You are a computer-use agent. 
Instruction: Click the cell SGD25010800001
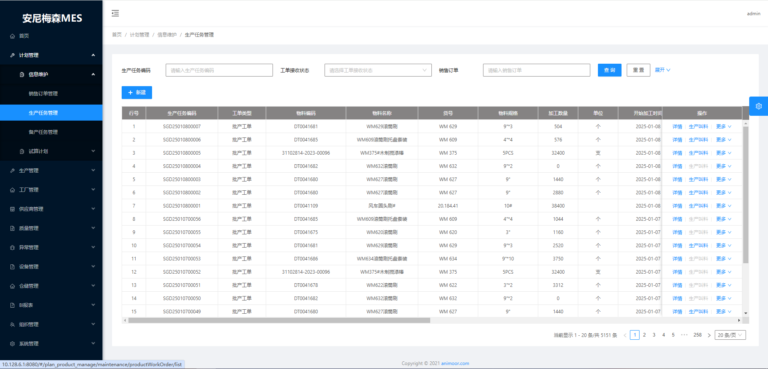pyautogui.click(x=182, y=206)
